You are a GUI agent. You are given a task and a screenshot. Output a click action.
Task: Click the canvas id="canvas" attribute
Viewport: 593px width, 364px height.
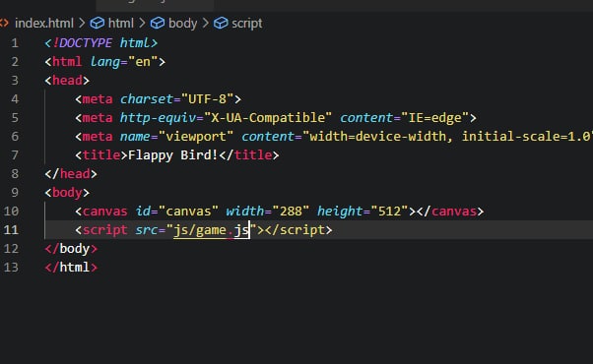(177, 212)
